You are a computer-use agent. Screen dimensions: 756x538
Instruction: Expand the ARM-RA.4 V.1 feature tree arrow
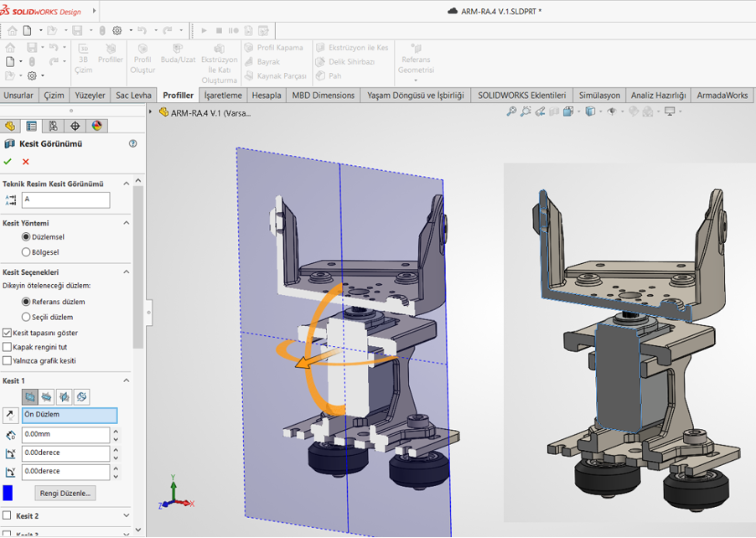pyautogui.click(x=150, y=111)
